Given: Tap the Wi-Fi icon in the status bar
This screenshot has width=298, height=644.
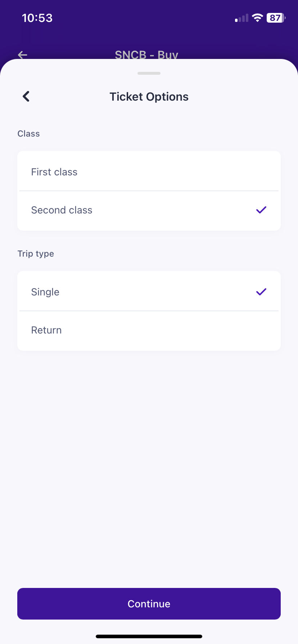Looking at the screenshot, I should coord(257,18).
